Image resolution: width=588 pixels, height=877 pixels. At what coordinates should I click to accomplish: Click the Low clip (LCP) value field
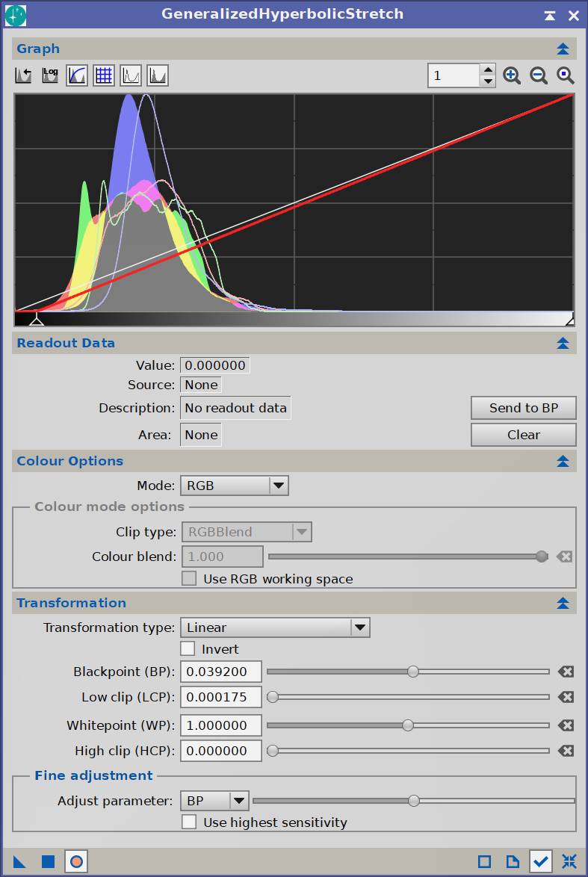(221, 697)
